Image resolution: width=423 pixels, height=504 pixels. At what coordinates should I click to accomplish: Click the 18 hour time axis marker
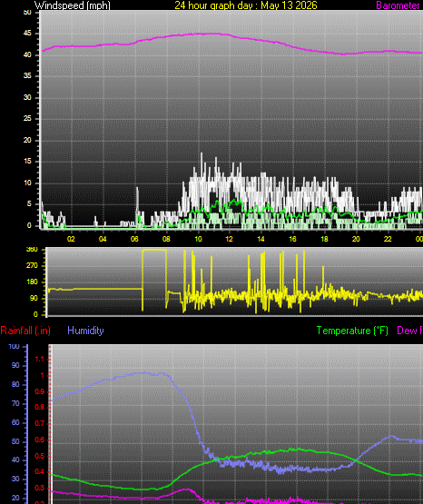coord(324,239)
